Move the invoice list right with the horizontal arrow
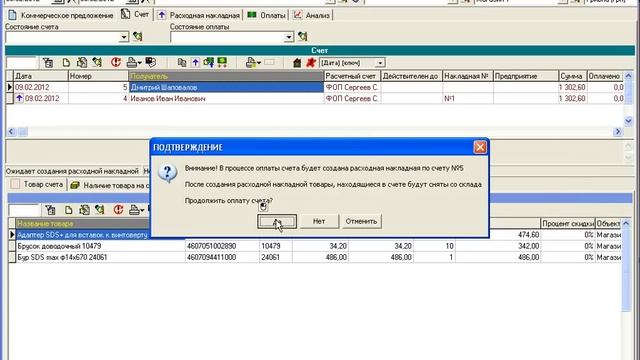 [x=618, y=131]
